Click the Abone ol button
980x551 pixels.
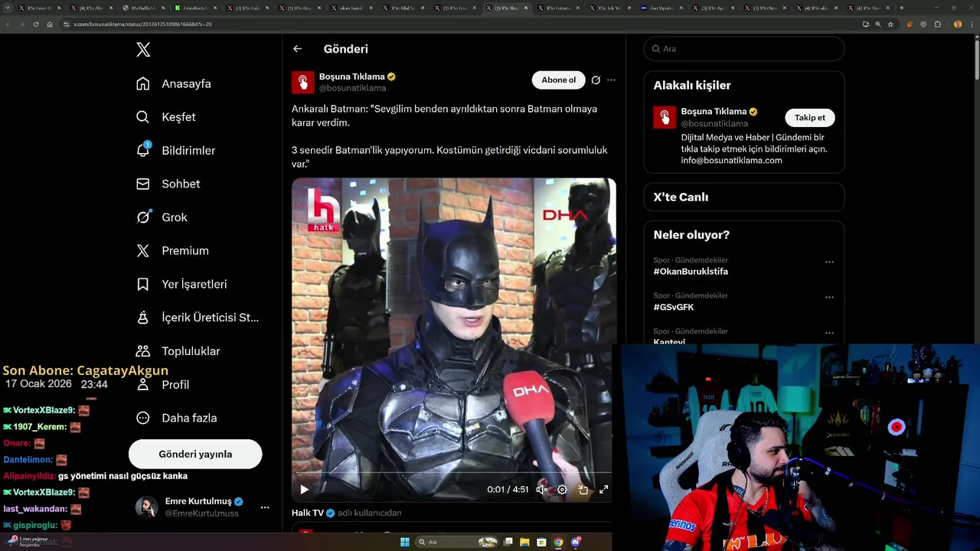(x=558, y=80)
